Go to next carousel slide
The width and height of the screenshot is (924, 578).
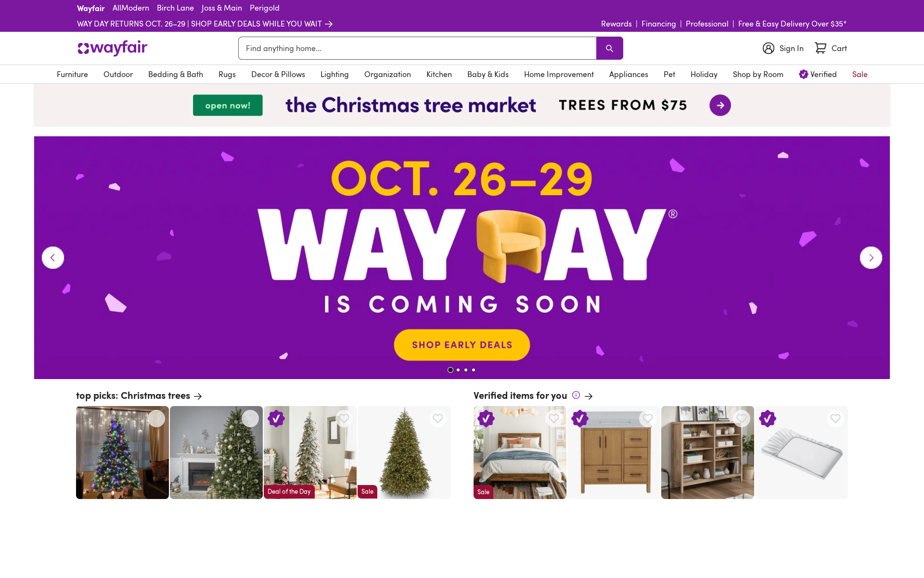pos(871,258)
